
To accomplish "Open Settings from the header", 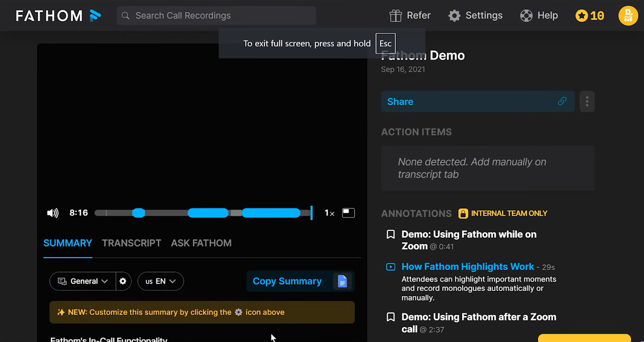I will (x=484, y=15).
